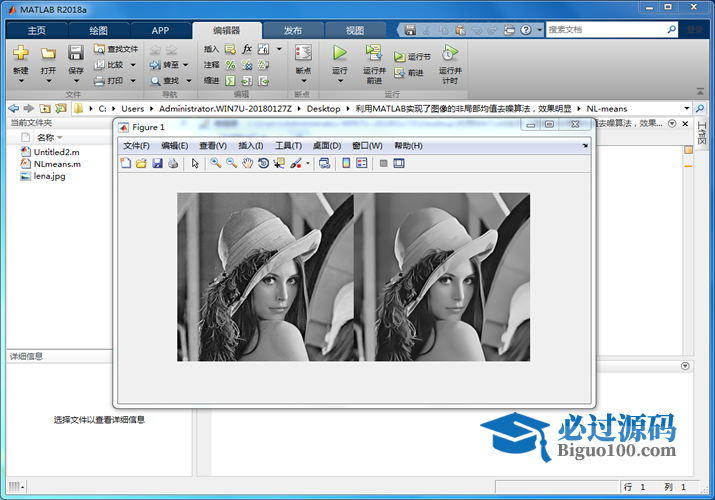Open the address bar path dropdown
The image size is (715, 500).
687,108
